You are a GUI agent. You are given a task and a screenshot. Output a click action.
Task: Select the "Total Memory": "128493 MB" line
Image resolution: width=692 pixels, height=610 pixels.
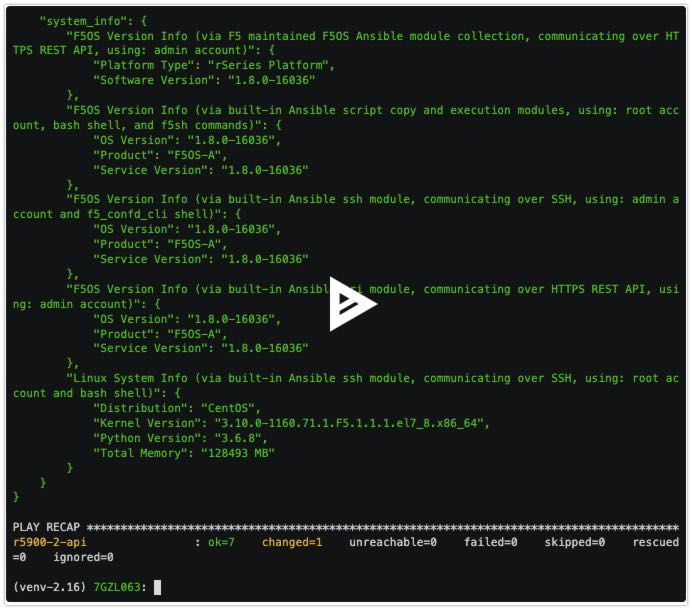coord(184,453)
